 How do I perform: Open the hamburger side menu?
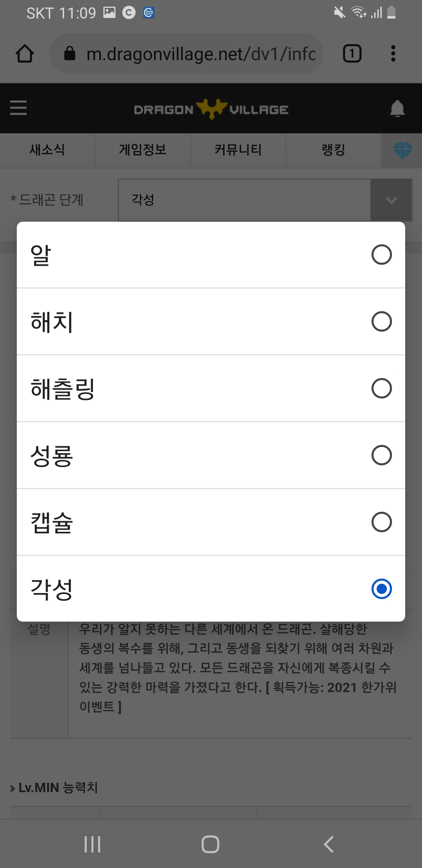point(18,108)
